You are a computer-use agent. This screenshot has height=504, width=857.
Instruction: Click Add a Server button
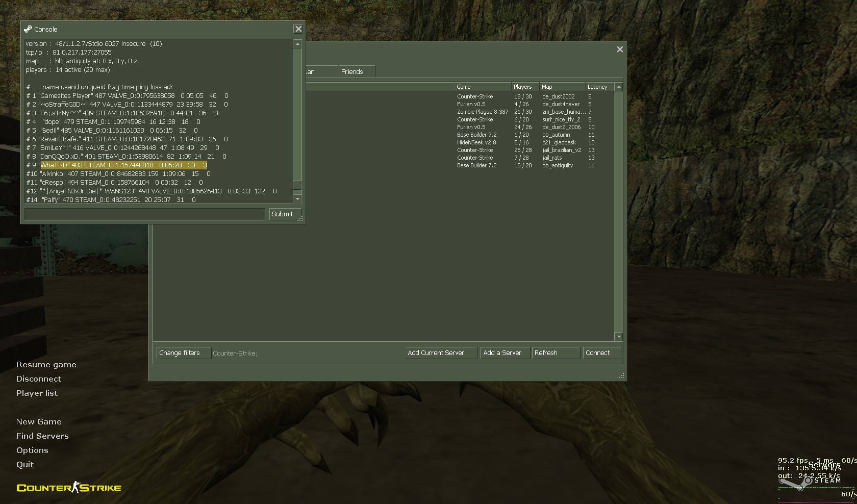click(505, 353)
